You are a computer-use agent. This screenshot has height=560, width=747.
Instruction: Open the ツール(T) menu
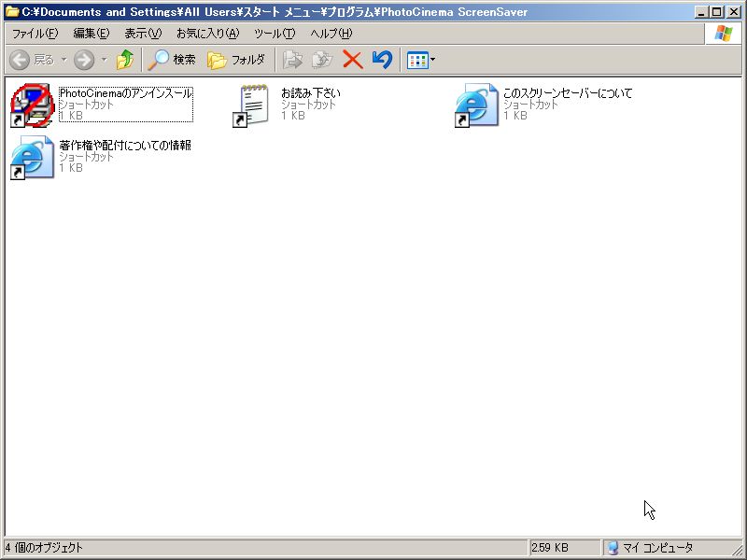click(x=275, y=34)
